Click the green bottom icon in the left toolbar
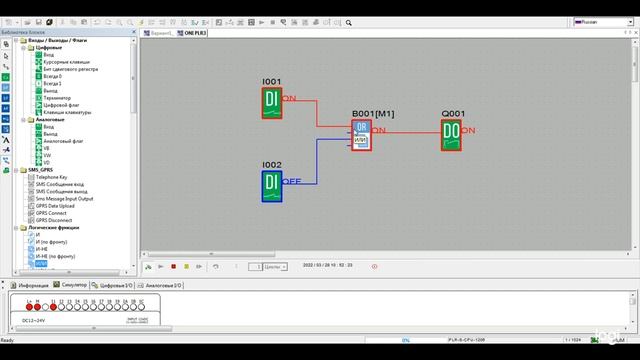 [x=6, y=171]
